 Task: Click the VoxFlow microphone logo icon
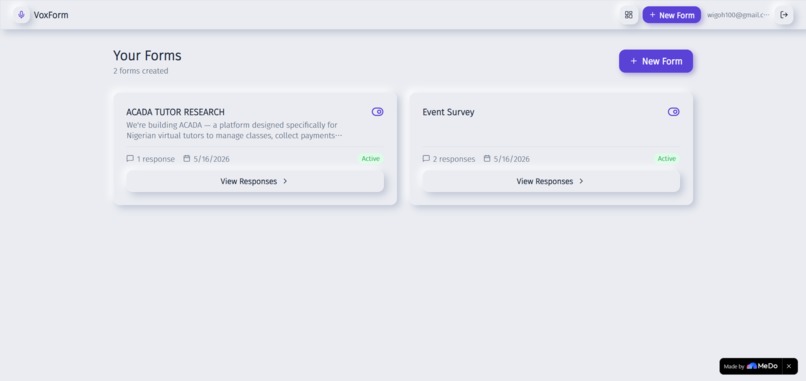tap(21, 15)
